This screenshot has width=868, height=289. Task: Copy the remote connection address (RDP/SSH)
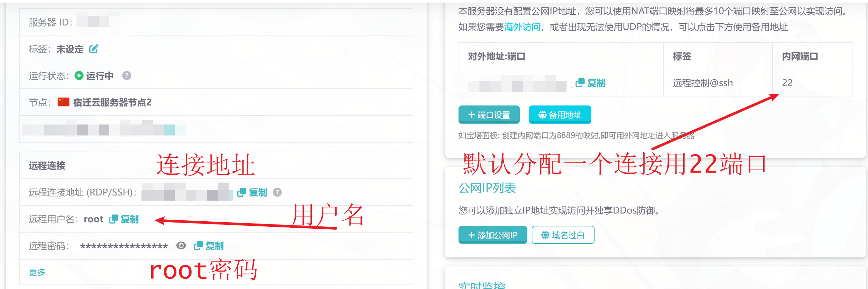point(252,192)
